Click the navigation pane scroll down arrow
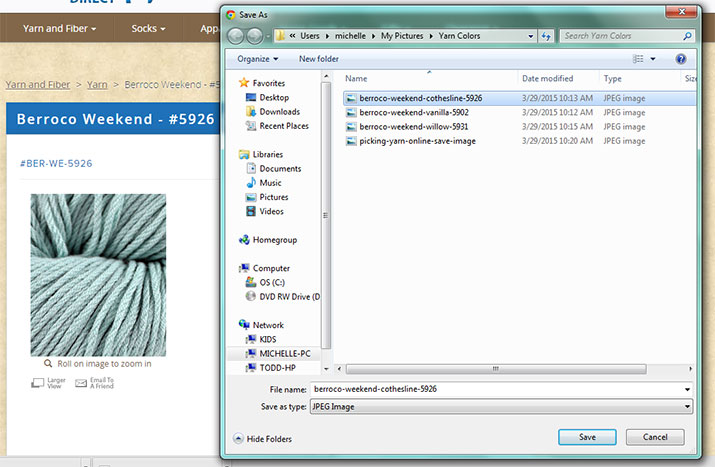Image resolution: width=715 pixels, height=467 pixels. pyautogui.click(x=326, y=368)
